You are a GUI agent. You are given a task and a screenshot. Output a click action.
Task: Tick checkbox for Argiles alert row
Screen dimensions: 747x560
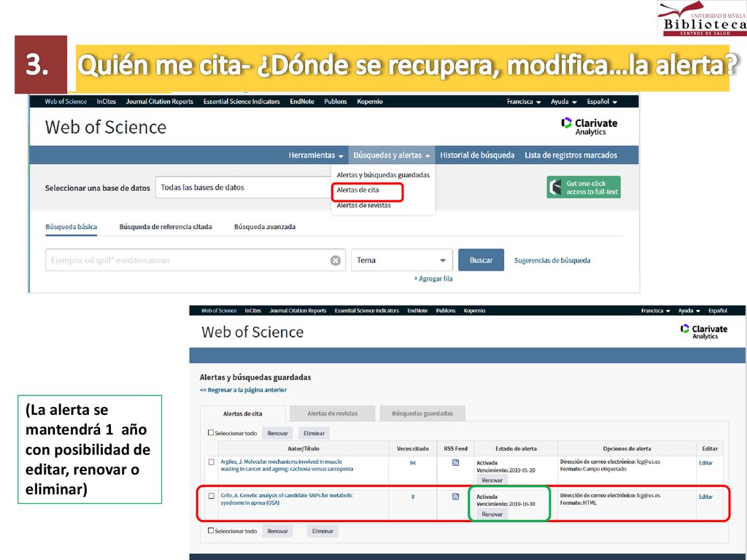(x=211, y=462)
